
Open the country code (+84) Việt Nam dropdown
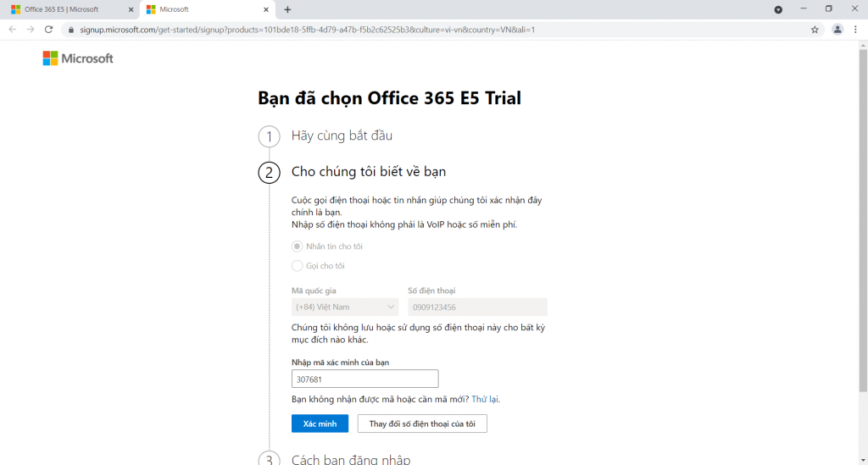[345, 307]
